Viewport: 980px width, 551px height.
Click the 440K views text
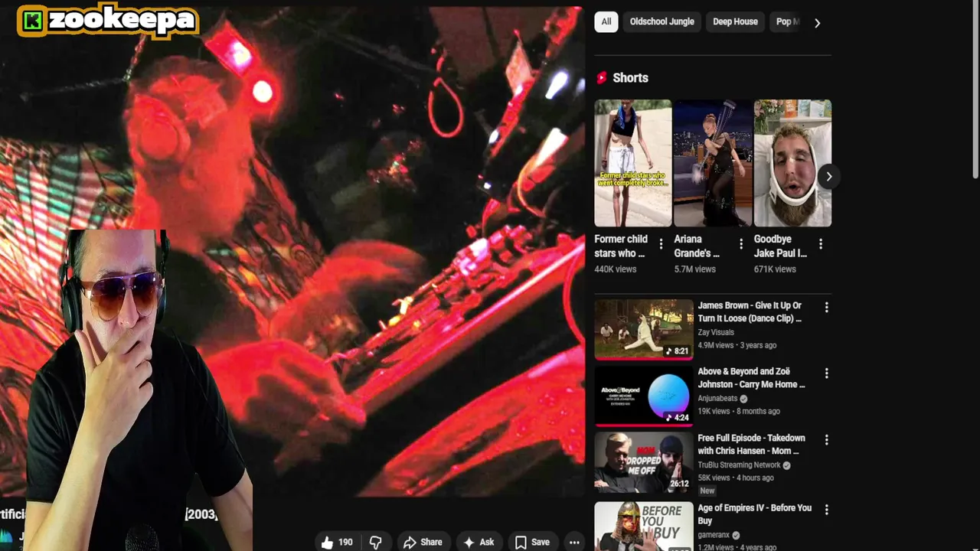point(616,269)
